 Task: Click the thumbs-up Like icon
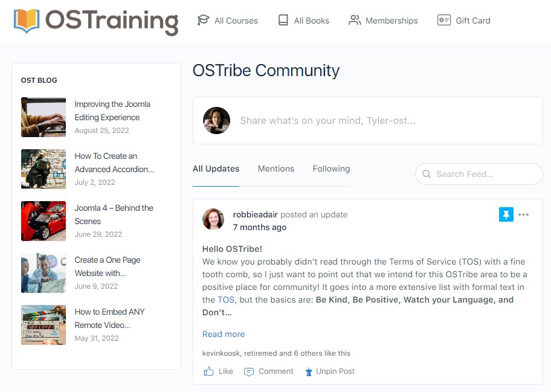click(208, 371)
